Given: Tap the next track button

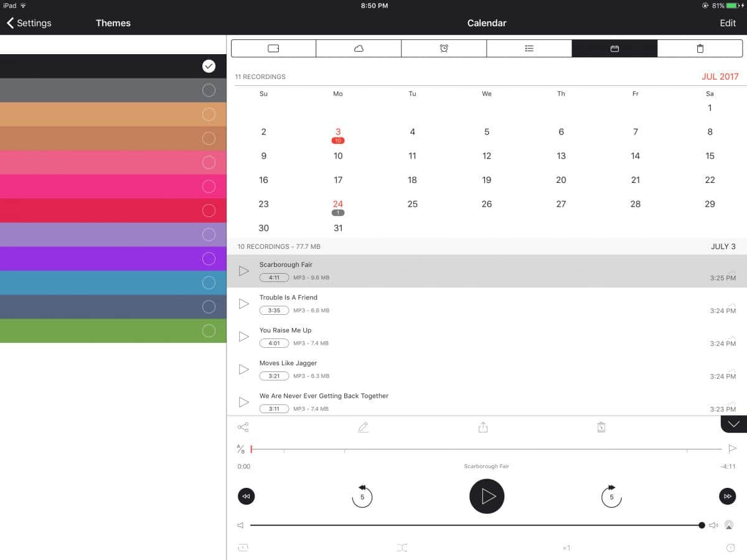Looking at the screenshot, I should (x=727, y=496).
